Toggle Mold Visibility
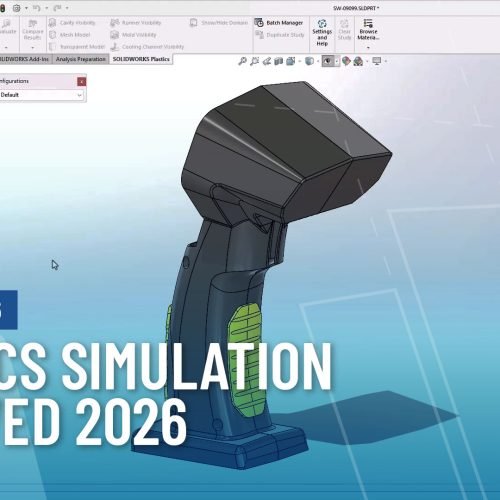 (133, 35)
